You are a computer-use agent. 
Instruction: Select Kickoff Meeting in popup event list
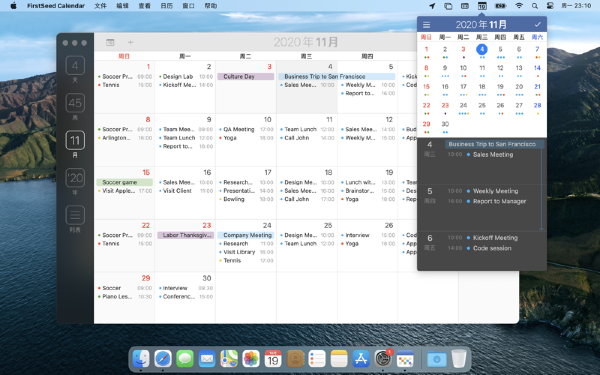click(495, 238)
